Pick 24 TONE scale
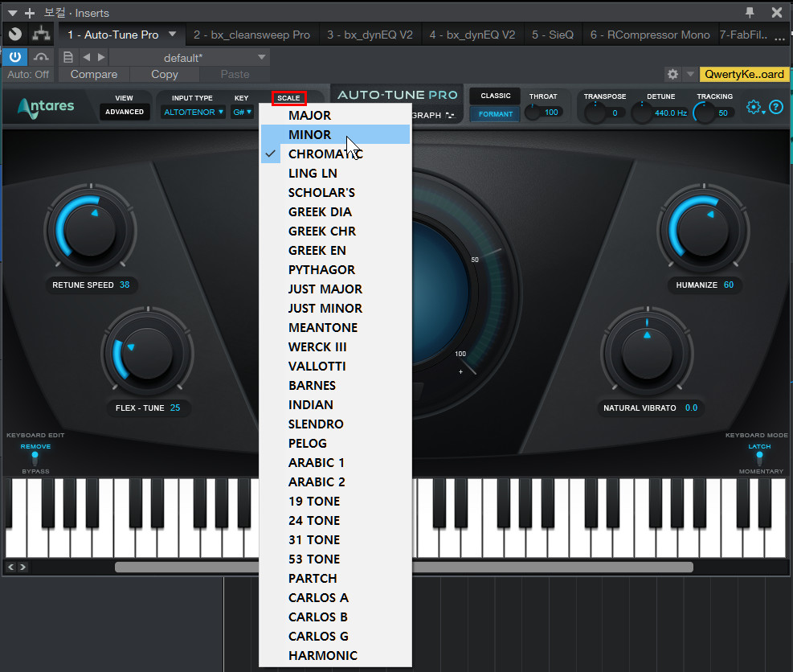 (335, 520)
